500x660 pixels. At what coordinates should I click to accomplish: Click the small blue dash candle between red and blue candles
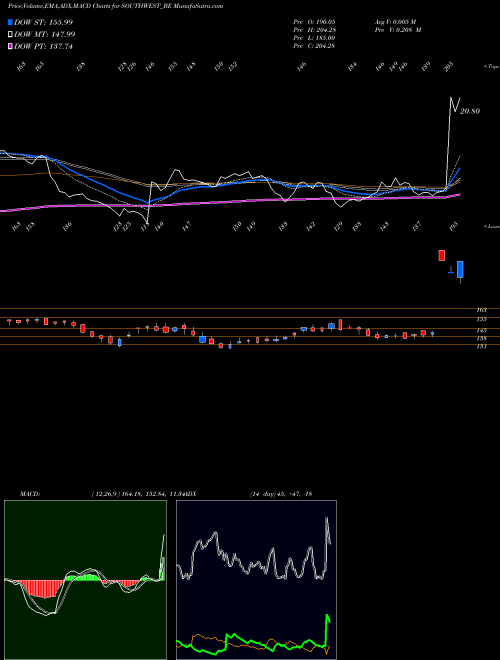click(451, 273)
